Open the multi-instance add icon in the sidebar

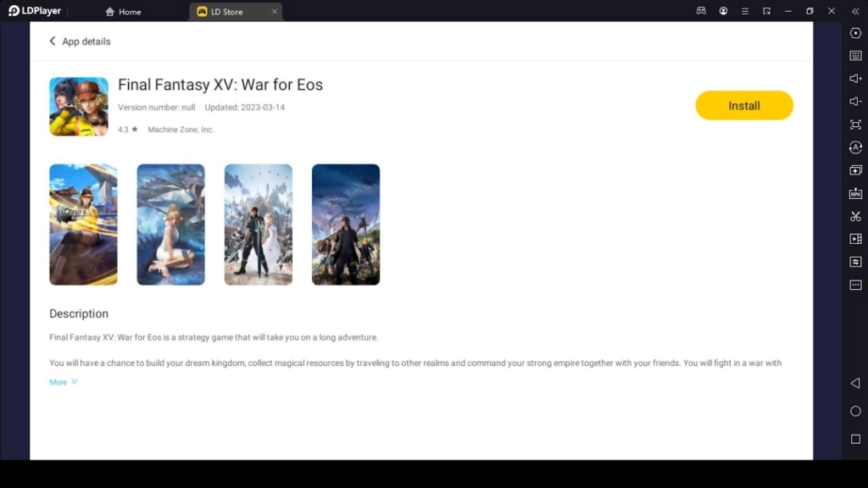(x=855, y=170)
